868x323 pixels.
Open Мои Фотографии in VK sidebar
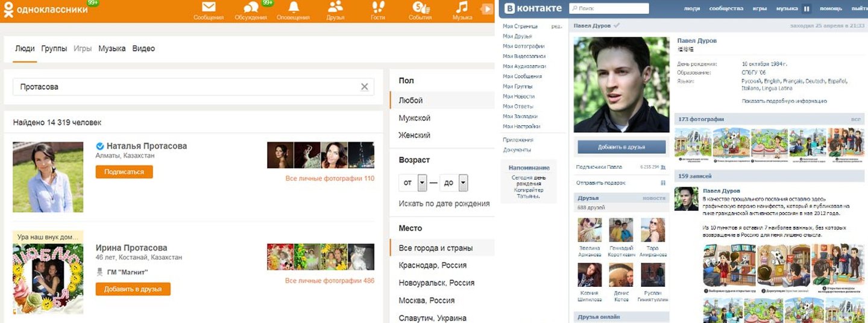coord(524,46)
